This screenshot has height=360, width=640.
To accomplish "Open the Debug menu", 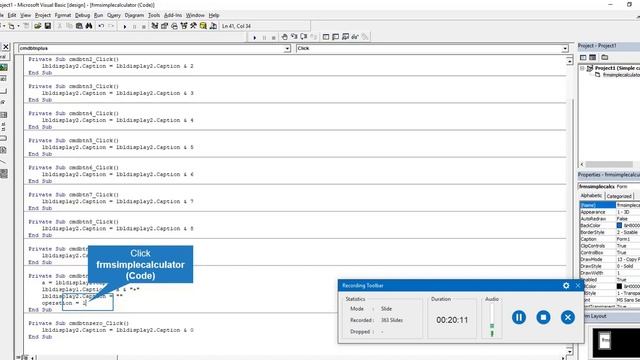I will [82, 15].
